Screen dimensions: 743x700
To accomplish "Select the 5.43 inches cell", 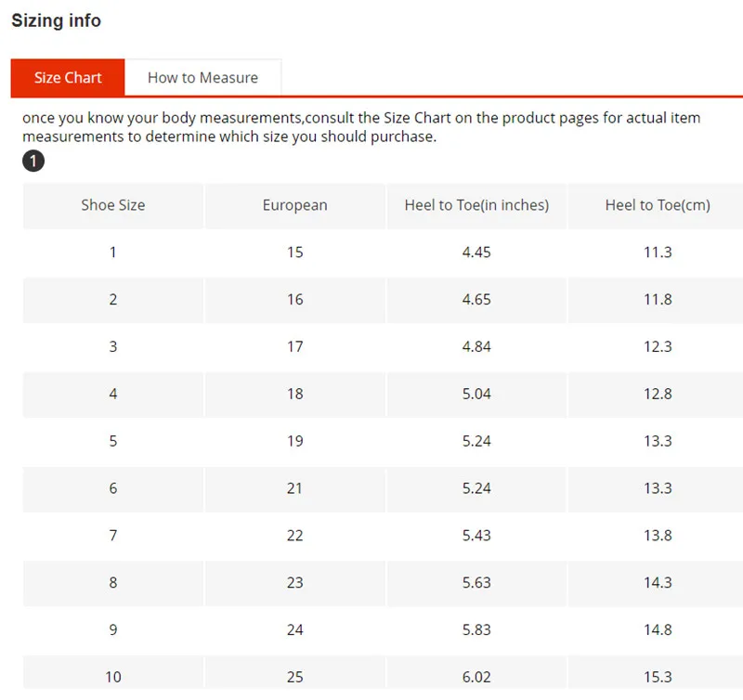I will click(476, 536).
